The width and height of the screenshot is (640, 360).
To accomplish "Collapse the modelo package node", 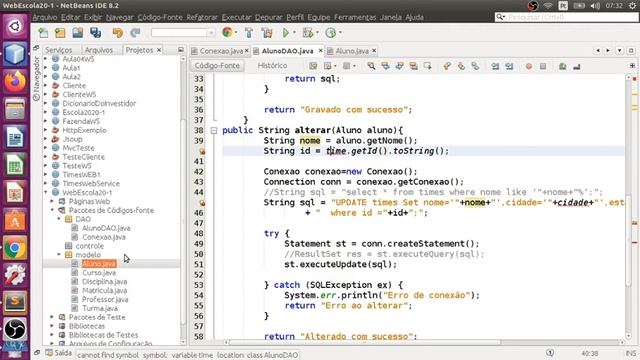I will tap(59, 255).
